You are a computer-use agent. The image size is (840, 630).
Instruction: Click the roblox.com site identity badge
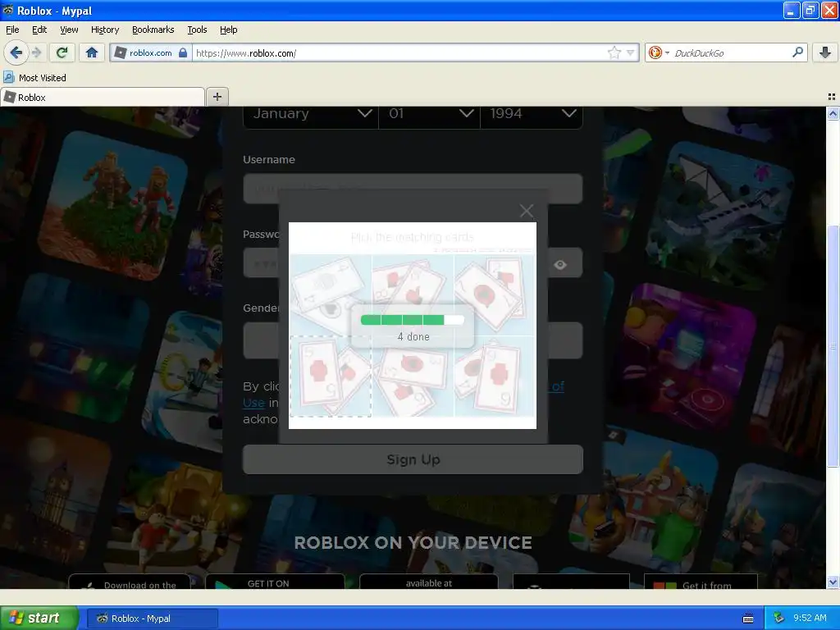click(x=151, y=52)
